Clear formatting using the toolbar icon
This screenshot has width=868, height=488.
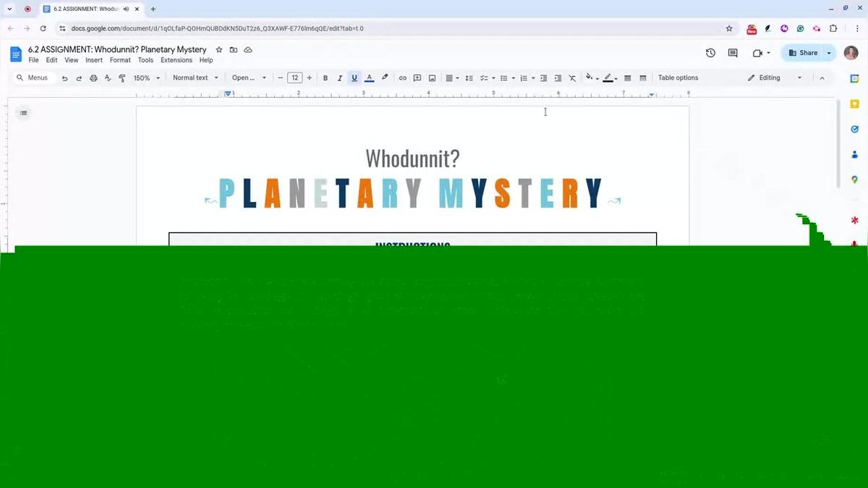coord(572,77)
